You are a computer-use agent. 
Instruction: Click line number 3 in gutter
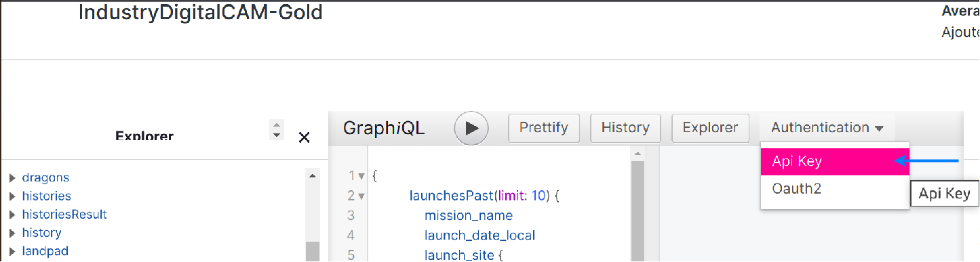351,216
